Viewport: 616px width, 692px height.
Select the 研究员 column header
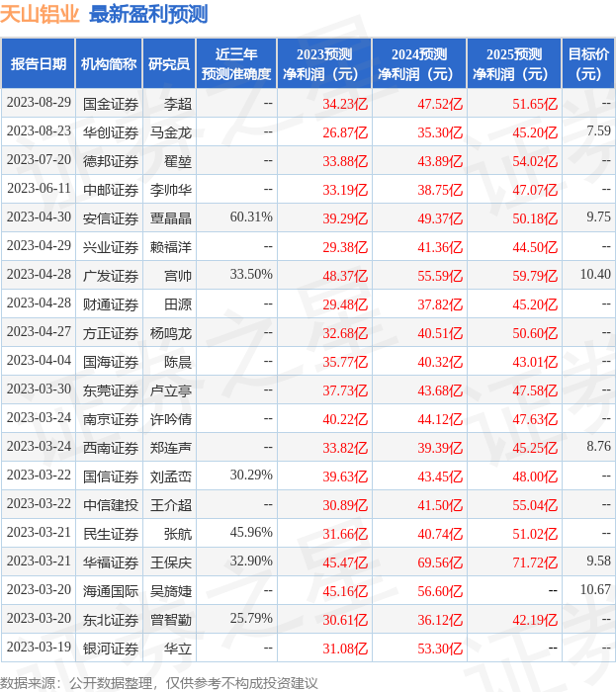[169, 63]
